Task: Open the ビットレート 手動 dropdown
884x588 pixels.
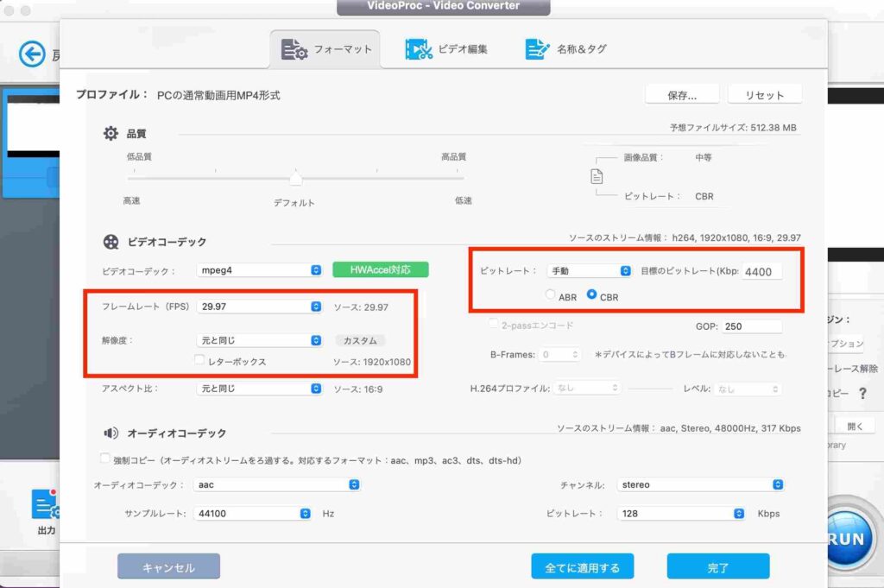Action: [589, 270]
